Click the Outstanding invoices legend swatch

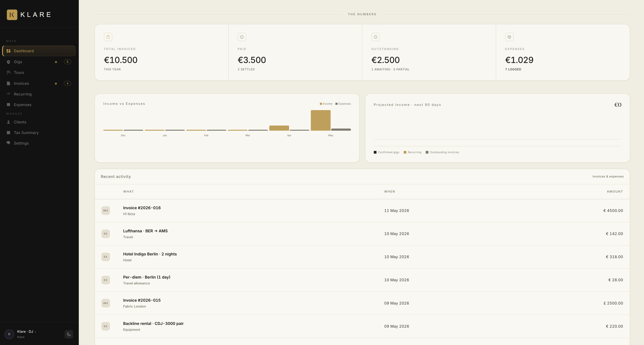427,152
